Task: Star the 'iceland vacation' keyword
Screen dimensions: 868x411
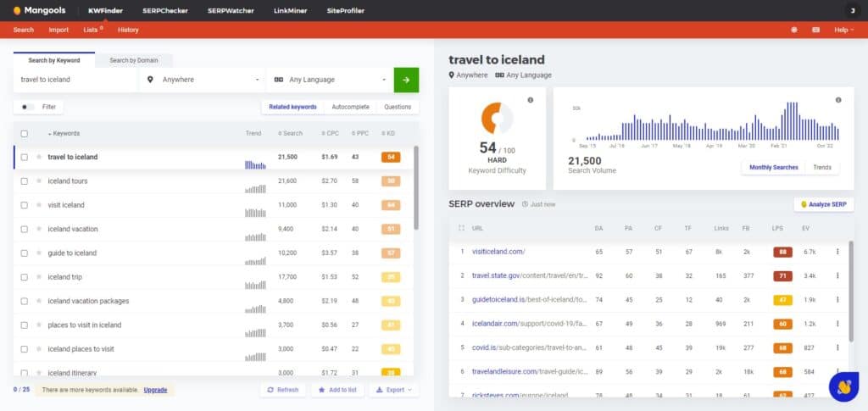Action: [x=39, y=229]
